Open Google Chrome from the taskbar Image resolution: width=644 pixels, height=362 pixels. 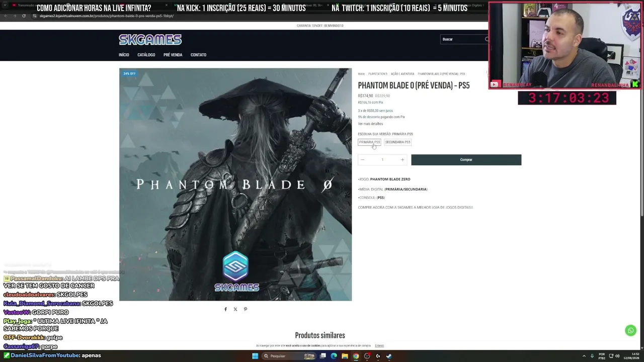356,356
